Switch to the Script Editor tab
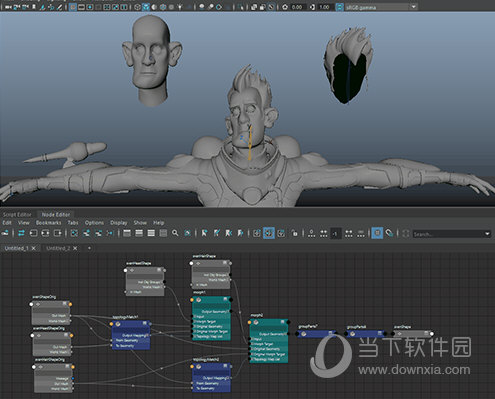This screenshot has height=399, width=495. (x=17, y=215)
